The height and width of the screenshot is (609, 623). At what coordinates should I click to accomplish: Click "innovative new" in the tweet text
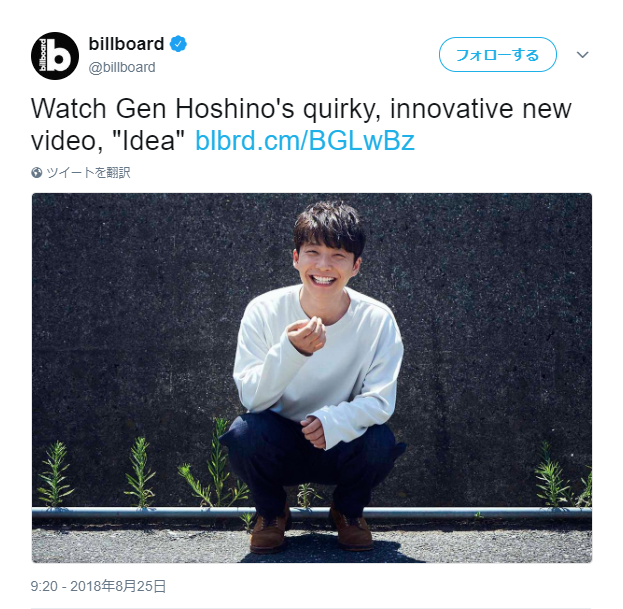point(480,108)
